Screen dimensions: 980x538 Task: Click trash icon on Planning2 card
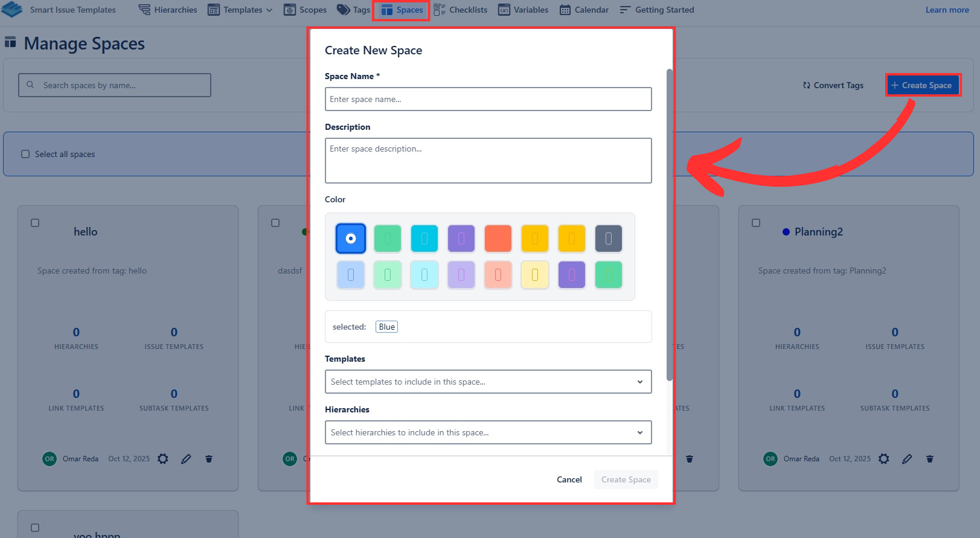point(930,459)
